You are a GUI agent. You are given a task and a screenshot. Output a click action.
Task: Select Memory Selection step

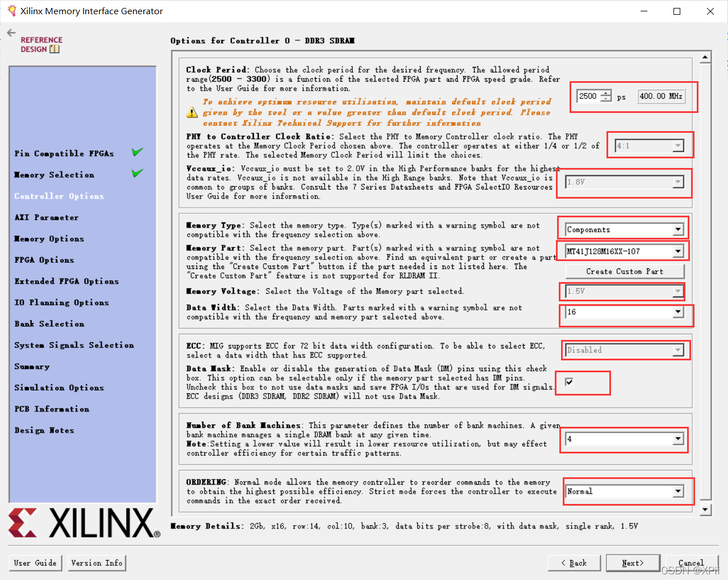pos(55,175)
